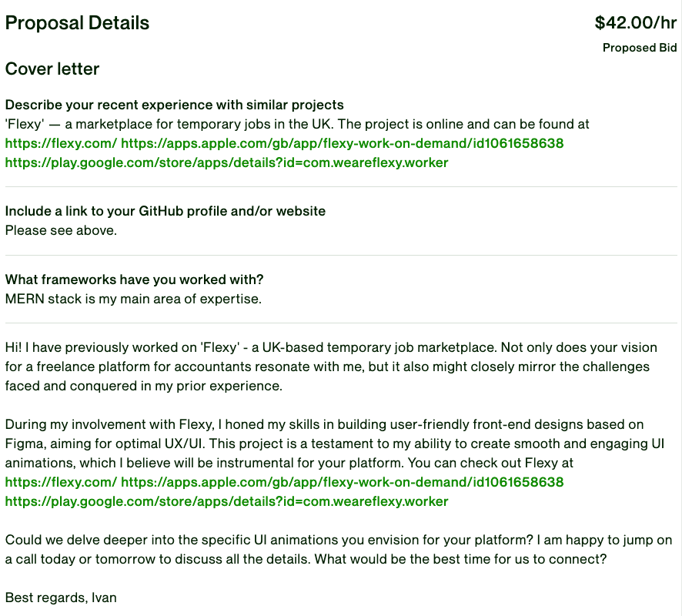Open the flexy.com link in the cover letter body
The width and height of the screenshot is (682, 616).
(x=61, y=482)
